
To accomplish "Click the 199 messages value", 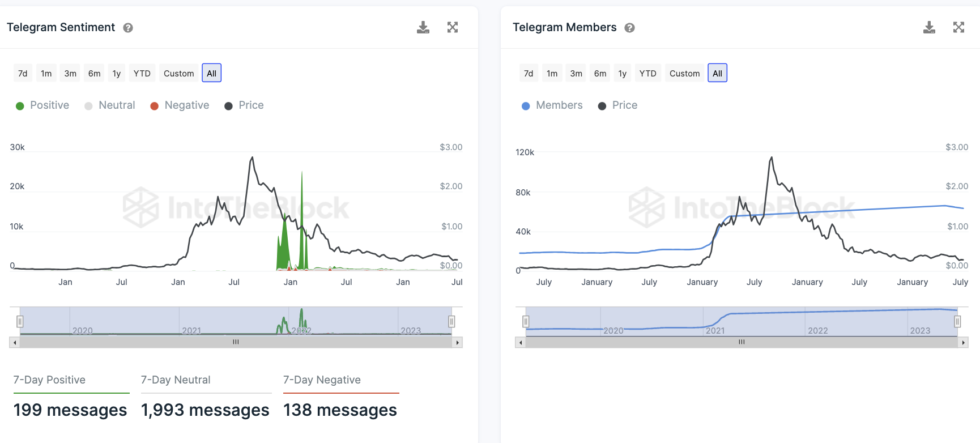I will point(70,410).
